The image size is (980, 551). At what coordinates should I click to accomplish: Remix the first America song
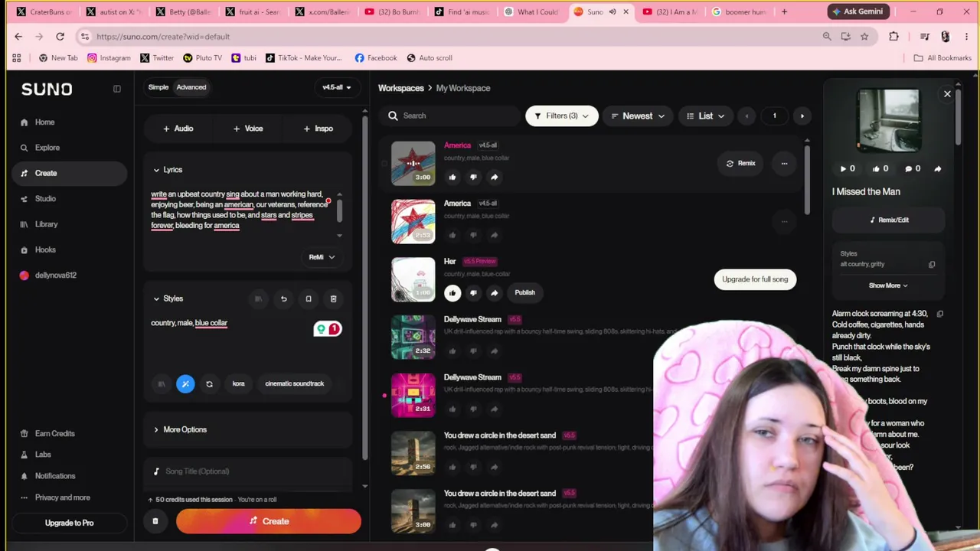click(741, 163)
